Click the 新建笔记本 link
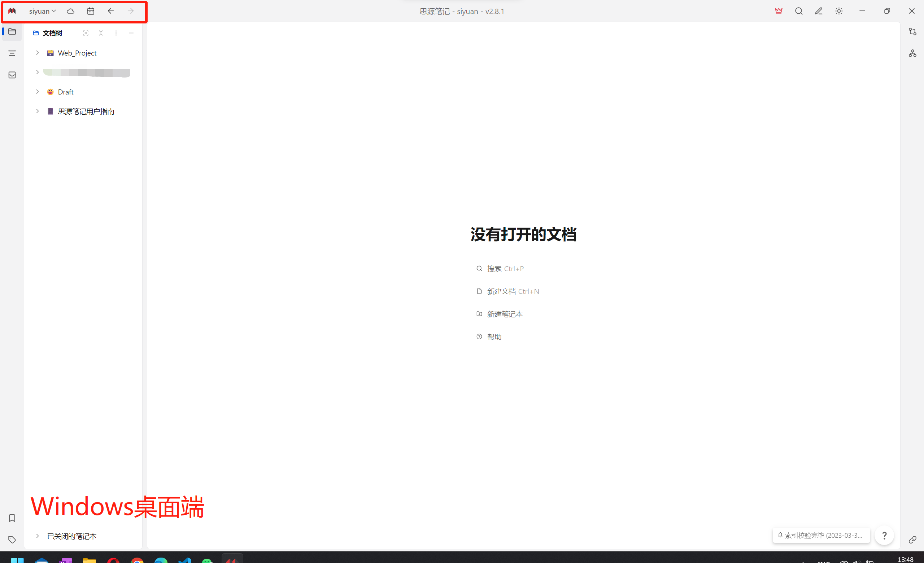 504,314
